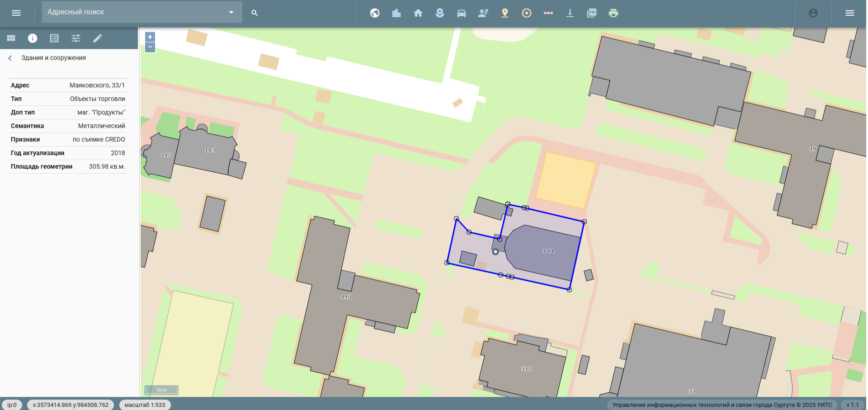Expand the Адресный поиск dropdown arrow
868x410 pixels.
click(x=231, y=12)
